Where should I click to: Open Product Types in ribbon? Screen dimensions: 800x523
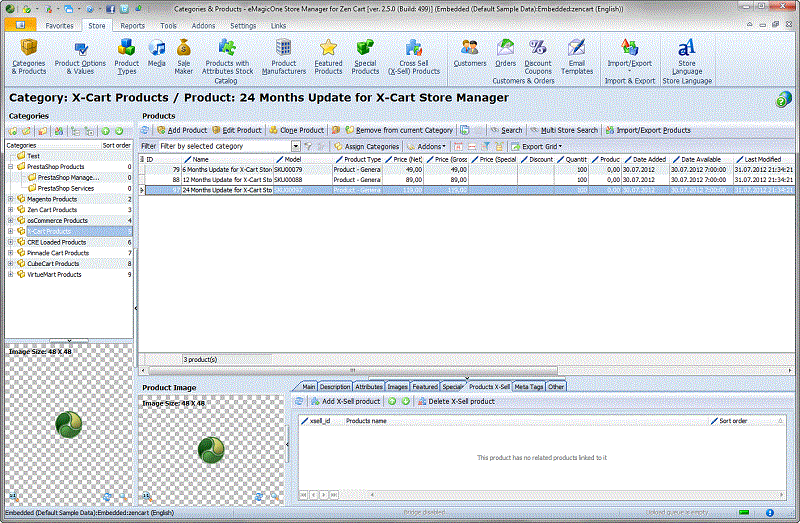click(x=127, y=57)
